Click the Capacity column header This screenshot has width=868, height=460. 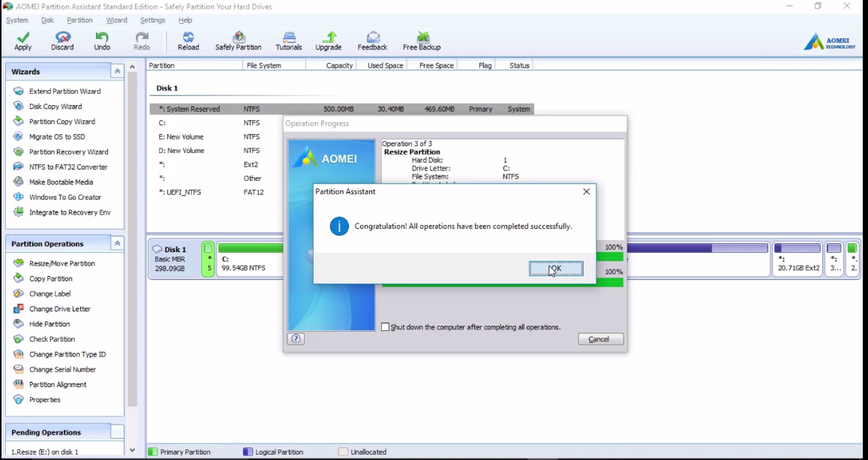[339, 65]
